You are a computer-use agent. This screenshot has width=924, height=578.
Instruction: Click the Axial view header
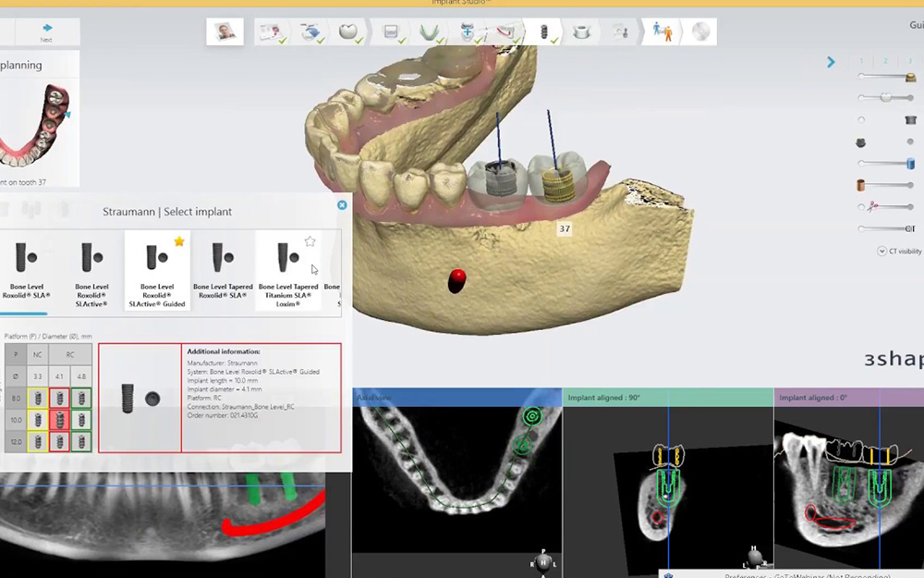tap(456, 398)
